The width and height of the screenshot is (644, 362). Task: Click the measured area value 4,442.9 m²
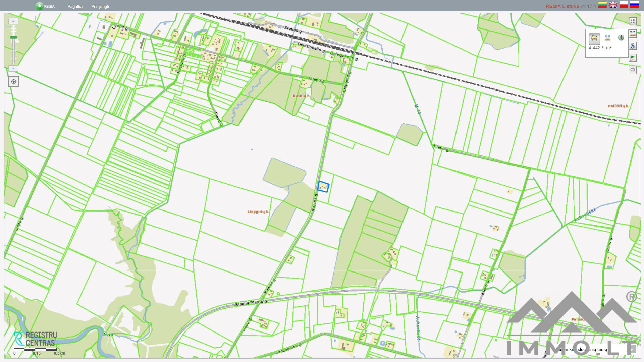pos(600,48)
